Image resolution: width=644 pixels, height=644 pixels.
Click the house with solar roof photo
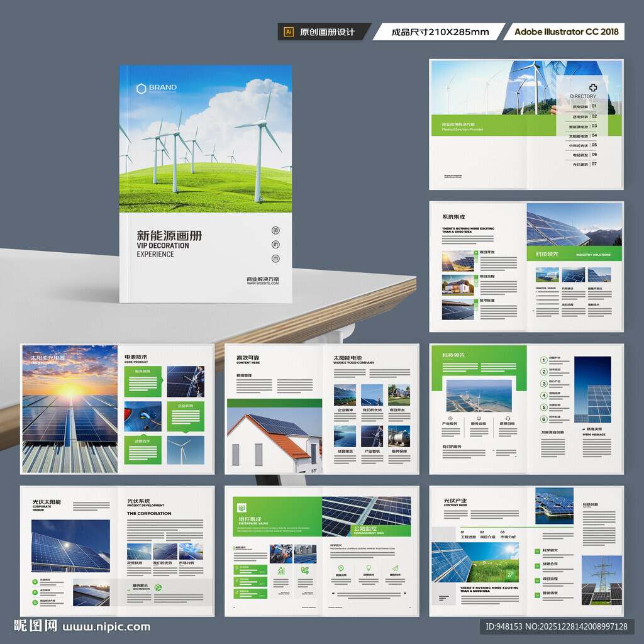coord(274,440)
